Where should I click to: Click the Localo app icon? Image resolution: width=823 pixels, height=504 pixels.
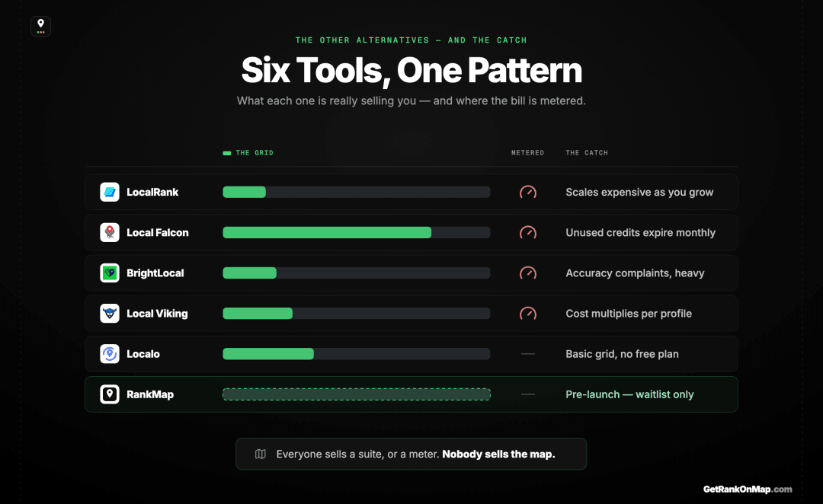[x=110, y=353]
